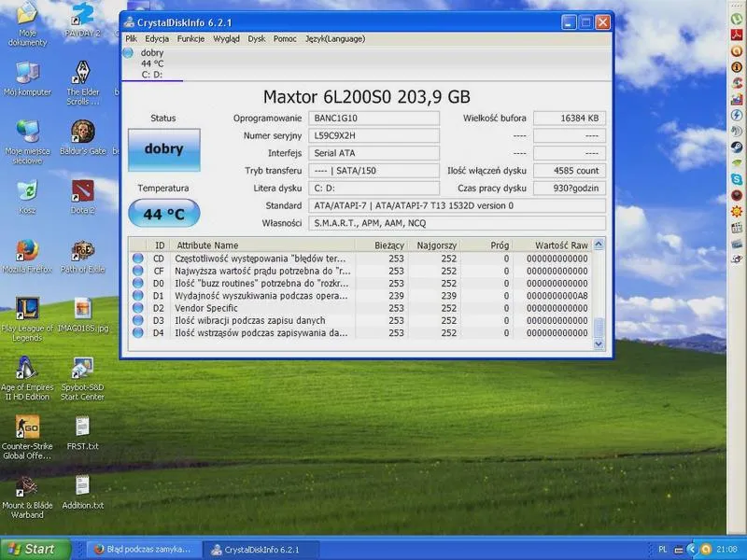747x560 pixels.
Task: Click the attribute list scroll up arrow
Action: [599, 245]
